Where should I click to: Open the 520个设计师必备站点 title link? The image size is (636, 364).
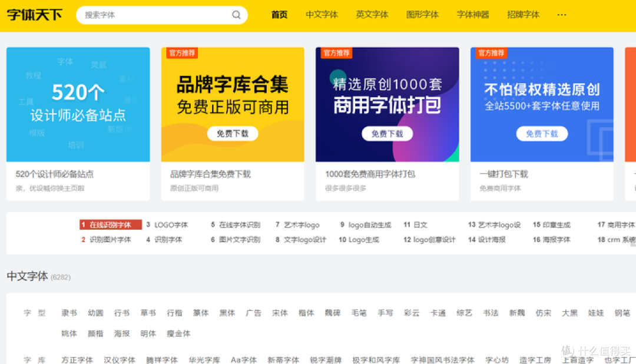point(54,174)
